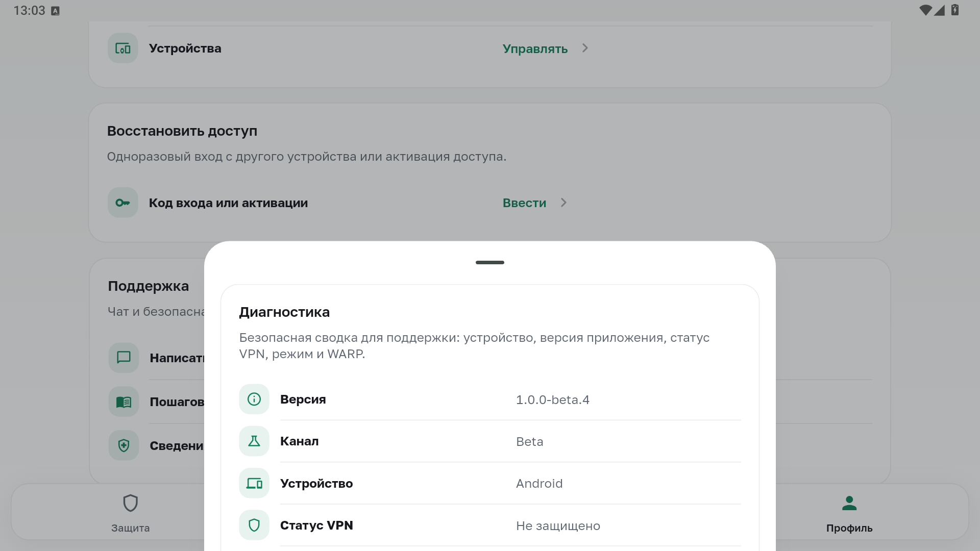
Task: Expand chevron next to Ввести
Action: tap(563, 203)
